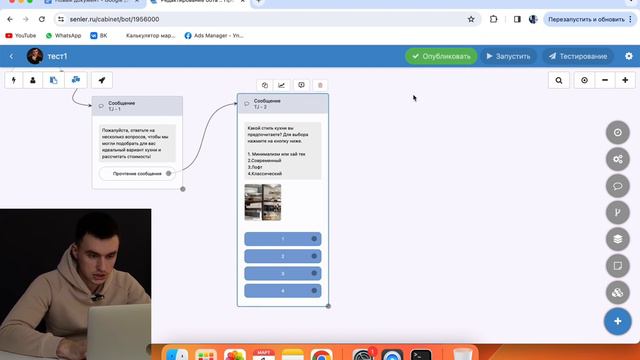Select reply button 3 in message block

[282, 273]
